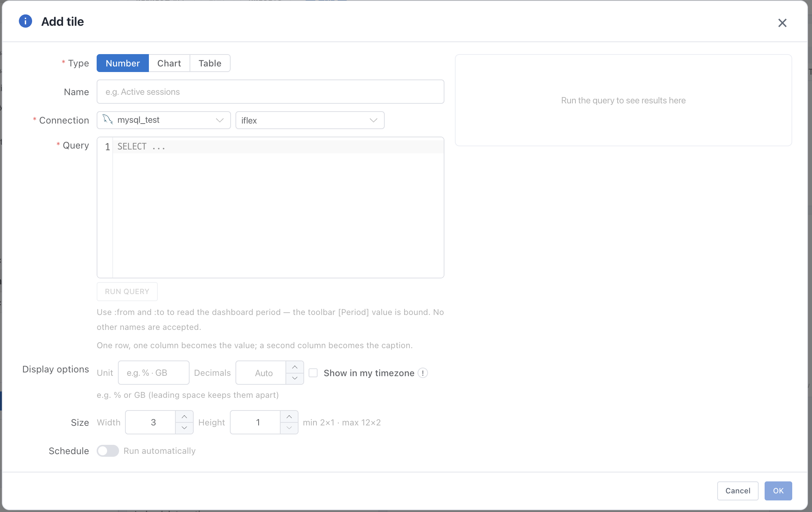
Task: Click the 'Run automatically' label
Action: point(159,451)
